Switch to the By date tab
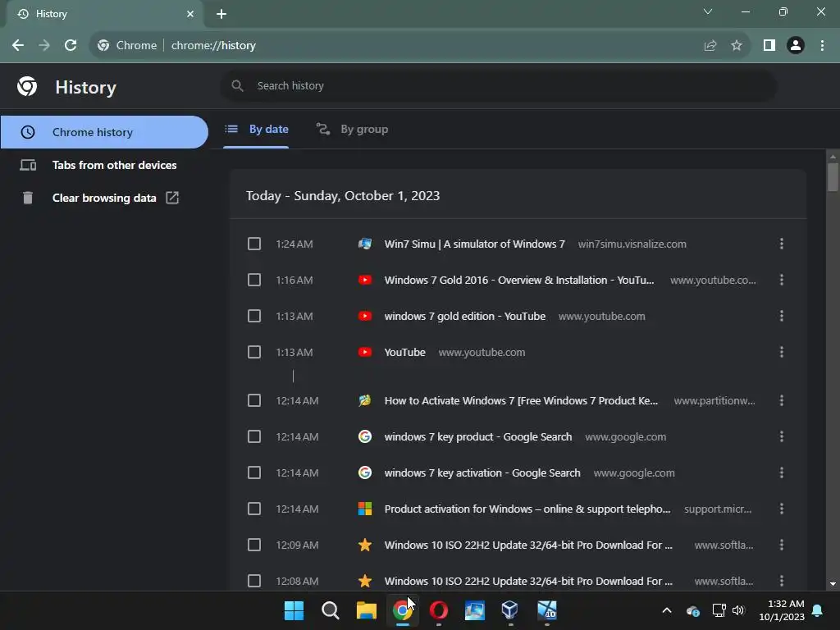840x630 pixels. (x=256, y=129)
